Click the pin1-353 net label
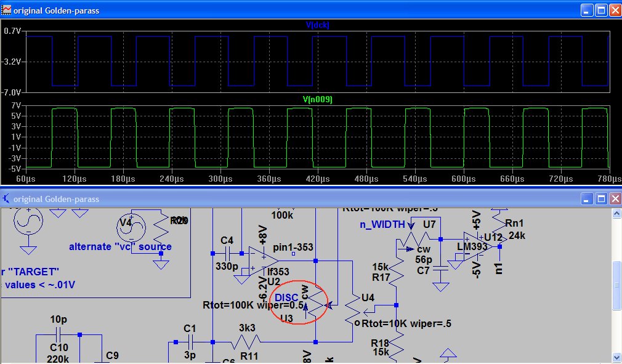 [x=293, y=247]
